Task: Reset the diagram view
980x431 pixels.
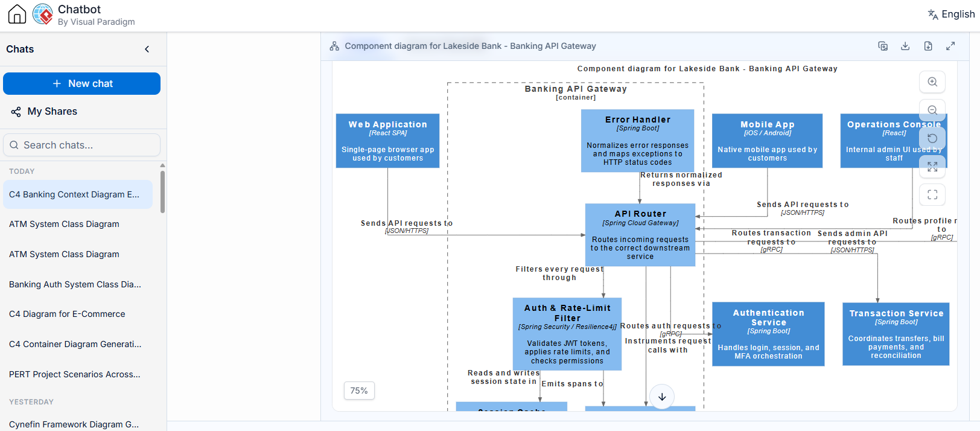Action: click(932, 138)
